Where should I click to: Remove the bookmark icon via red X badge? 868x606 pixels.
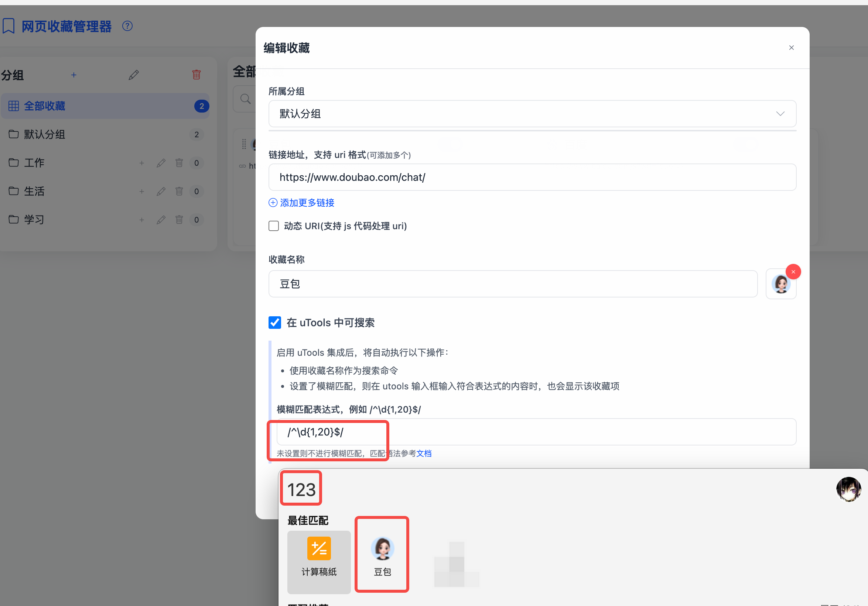click(793, 272)
